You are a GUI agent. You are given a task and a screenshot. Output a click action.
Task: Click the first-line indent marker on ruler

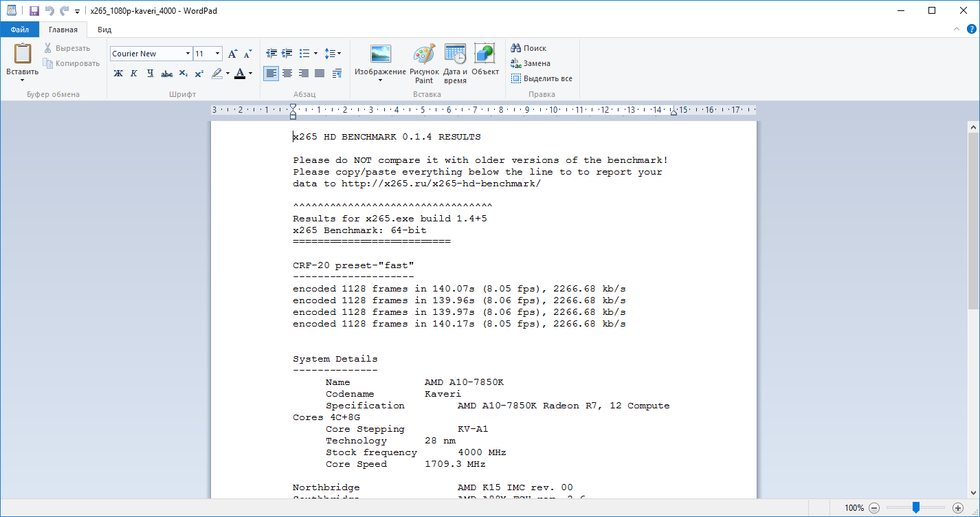(293, 108)
